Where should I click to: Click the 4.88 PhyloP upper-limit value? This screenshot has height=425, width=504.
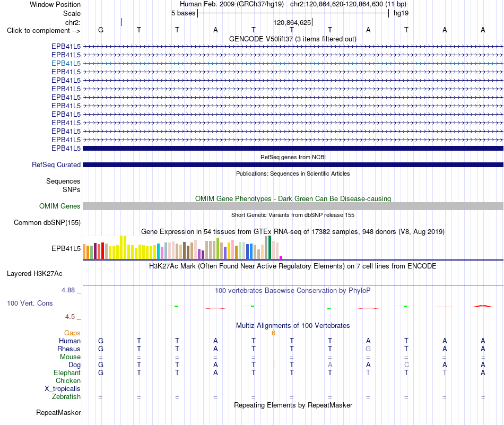(x=68, y=290)
